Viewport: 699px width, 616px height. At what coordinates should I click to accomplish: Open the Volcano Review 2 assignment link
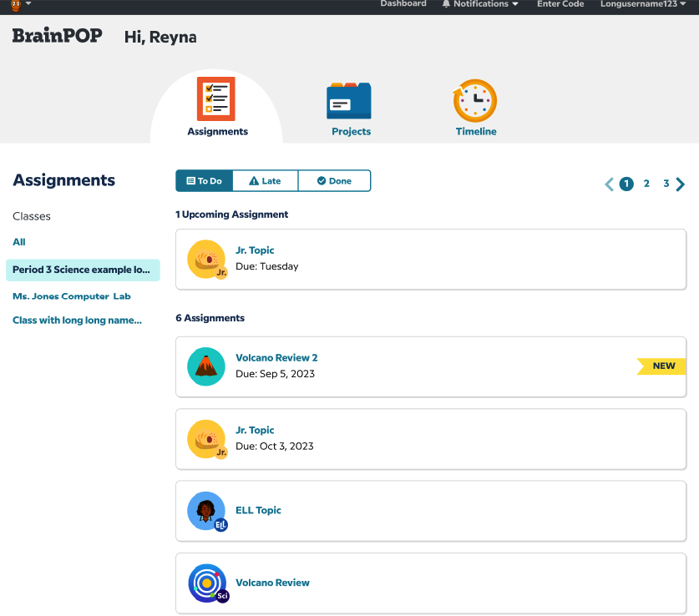pyautogui.click(x=276, y=358)
